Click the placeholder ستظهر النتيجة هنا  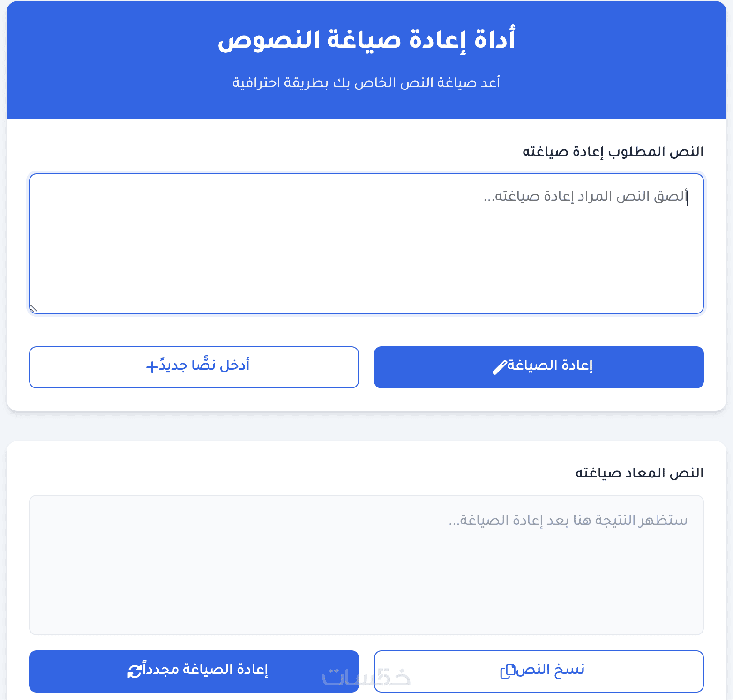tap(568, 521)
